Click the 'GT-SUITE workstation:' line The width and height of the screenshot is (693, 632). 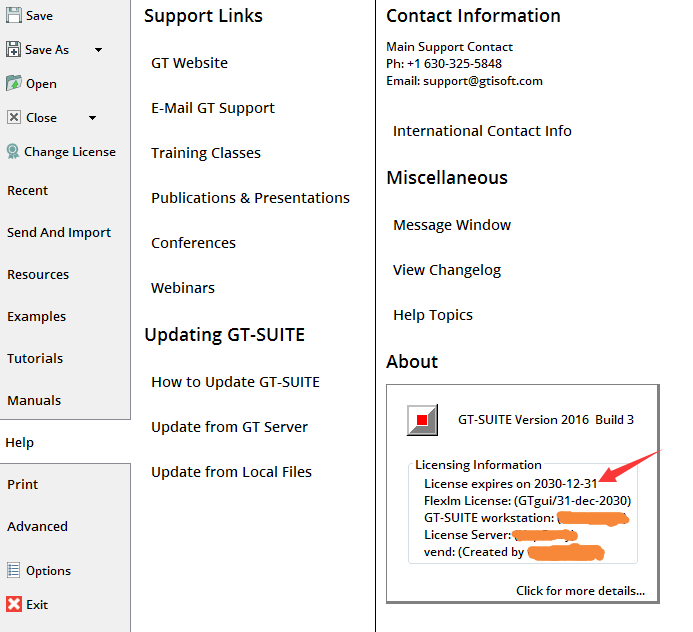click(526, 518)
